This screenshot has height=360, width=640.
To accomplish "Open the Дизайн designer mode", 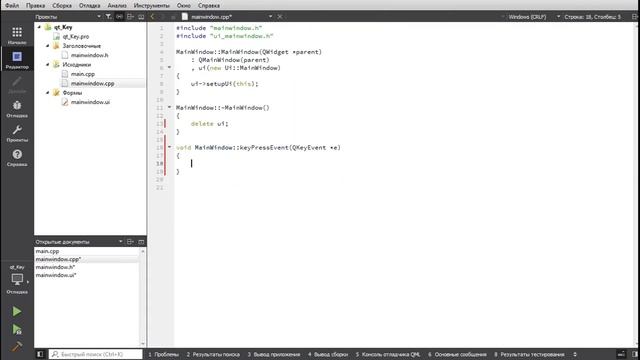I will click(17, 84).
